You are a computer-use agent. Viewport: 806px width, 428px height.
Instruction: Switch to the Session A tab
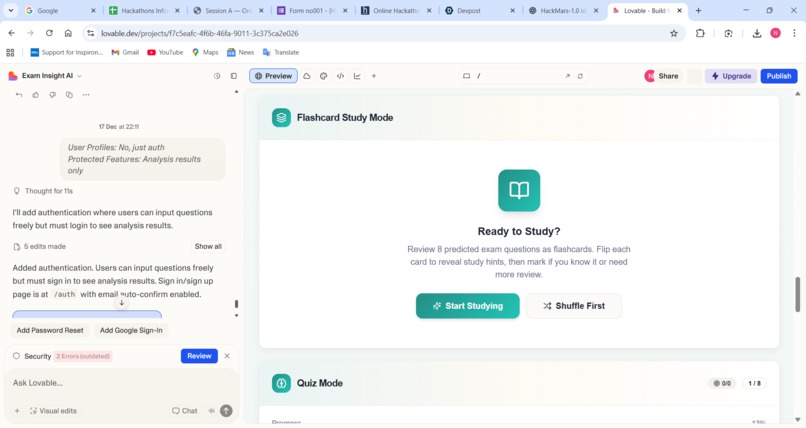tap(228, 10)
